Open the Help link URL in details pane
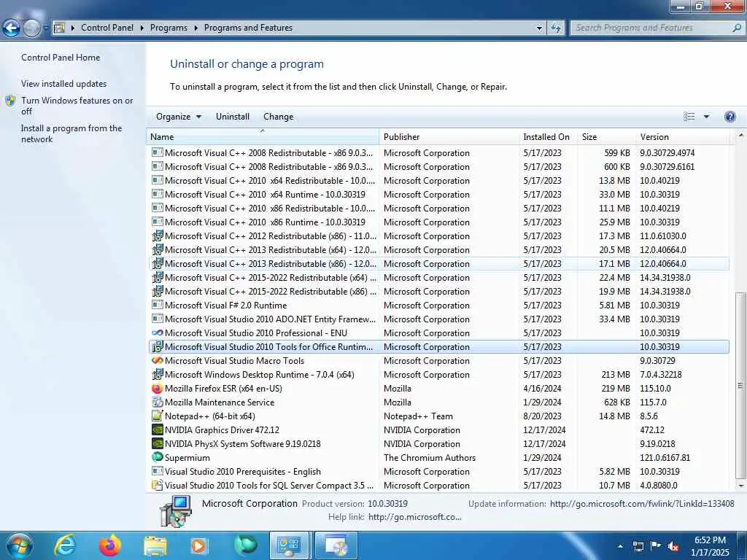Screen dimensions: 747x560 pyautogui.click(x=414, y=517)
